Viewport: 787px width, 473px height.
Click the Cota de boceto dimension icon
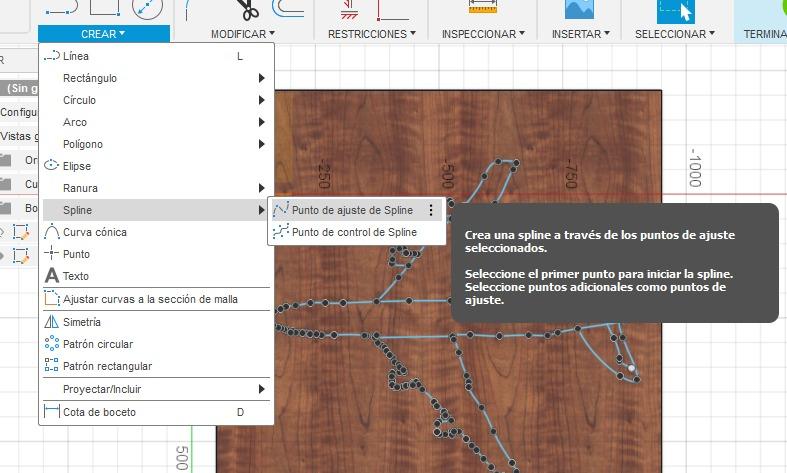tap(52, 411)
